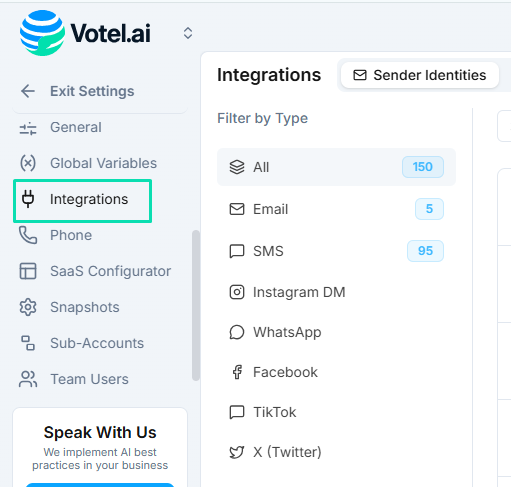The width and height of the screenshot is (511, 487).
Task: Click the Email envelope filter icon
Action: (x=237, y=209)
